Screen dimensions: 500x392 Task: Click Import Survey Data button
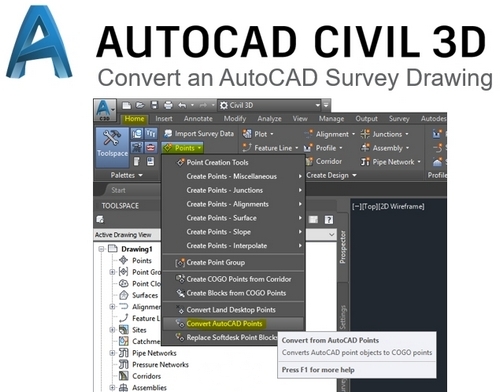point(199,134)
